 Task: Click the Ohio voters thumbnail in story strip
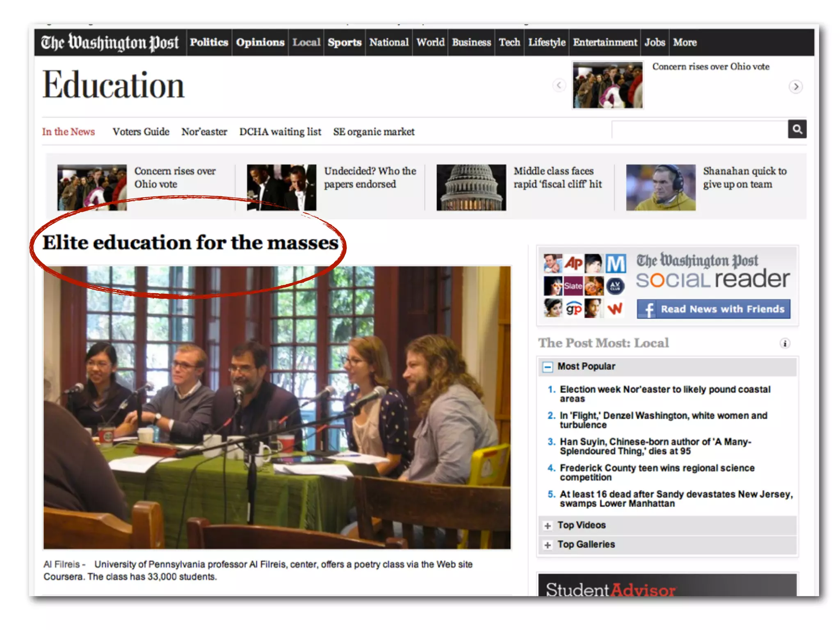coord(92,187)
